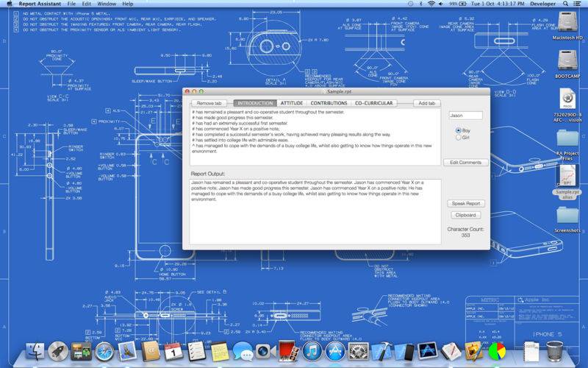Click inside the Report Output text area
The image size is (588, 368).
(x=315, y=212)
